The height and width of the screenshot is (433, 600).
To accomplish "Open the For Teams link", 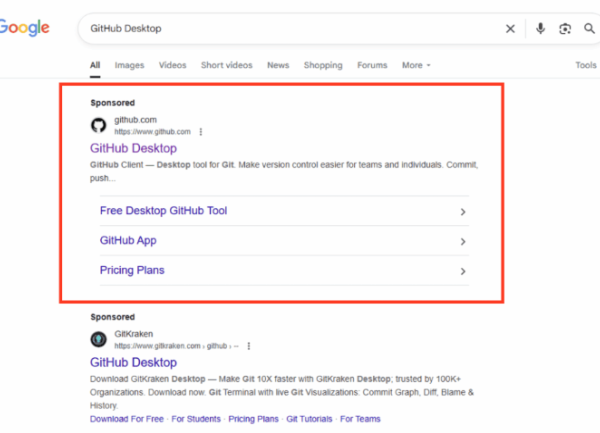I will tap(360, 419).
